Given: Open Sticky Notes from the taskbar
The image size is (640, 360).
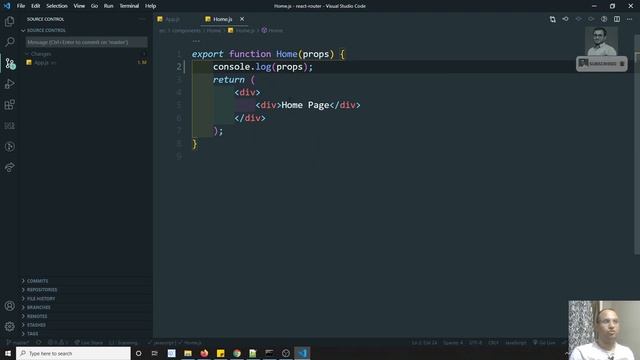Looking at the screenshot, I should pyautogui.click(x=220, y=353).
